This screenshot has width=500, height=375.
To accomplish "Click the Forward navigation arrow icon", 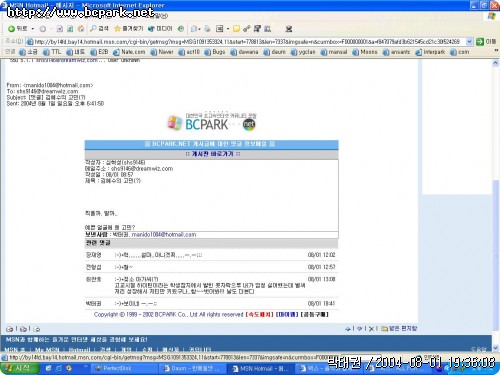I will [43, 29].
